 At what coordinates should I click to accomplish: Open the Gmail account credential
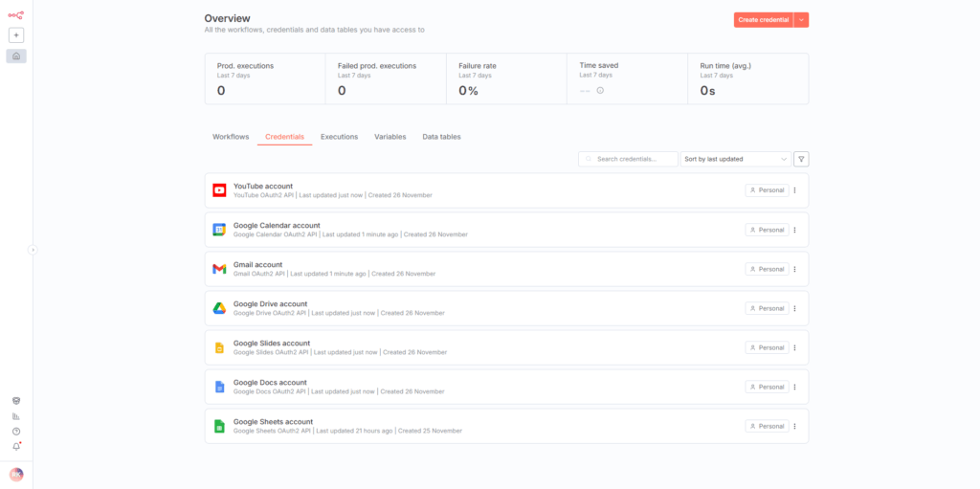tap(257, 265)
